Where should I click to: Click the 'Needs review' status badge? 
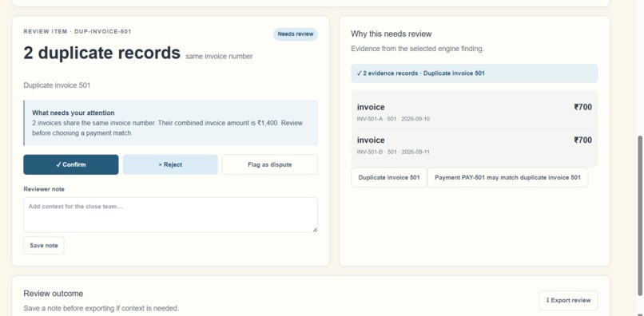(296, 34)
